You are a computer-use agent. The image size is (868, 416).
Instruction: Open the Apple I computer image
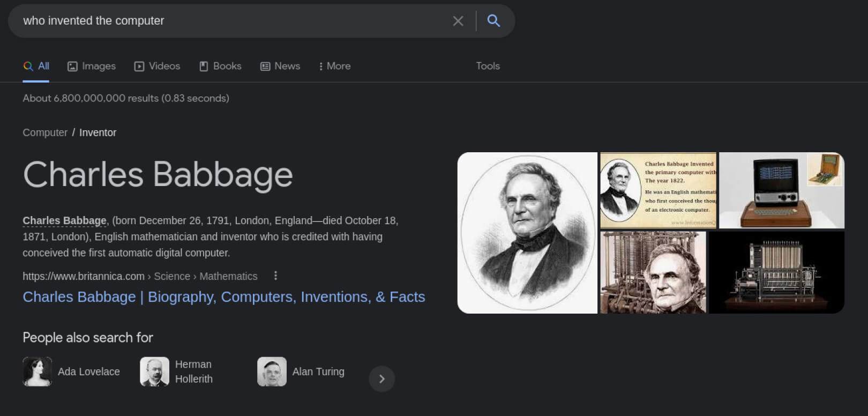click(781, 190)
